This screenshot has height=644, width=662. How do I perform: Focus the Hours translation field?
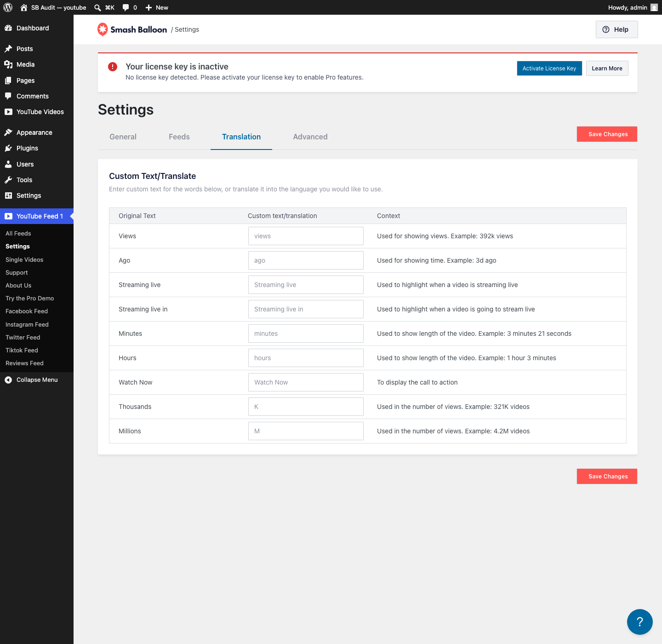(306, 358)
